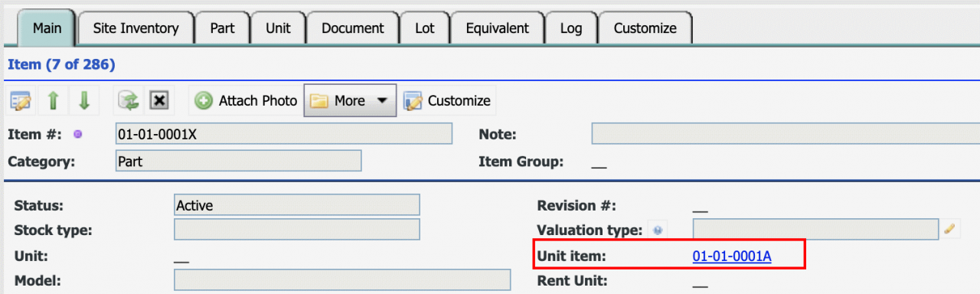Click the purple dot next to Item #

(x=77, y=135)
